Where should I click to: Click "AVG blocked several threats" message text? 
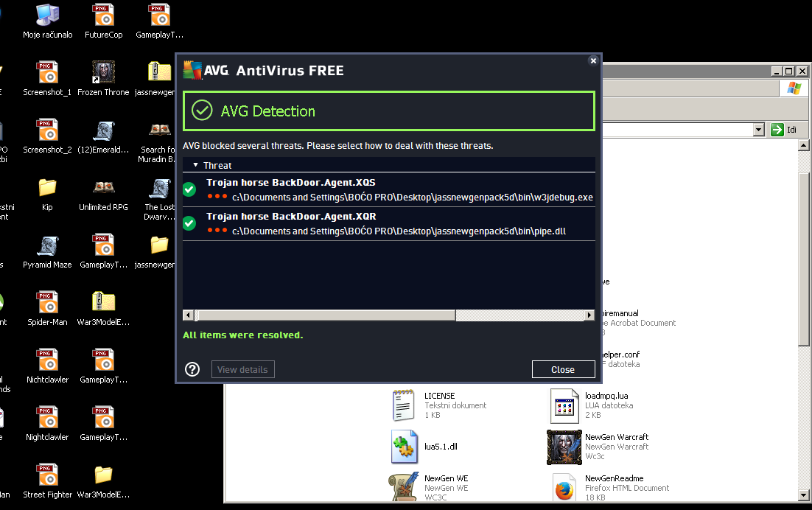[x=338, y=145]
